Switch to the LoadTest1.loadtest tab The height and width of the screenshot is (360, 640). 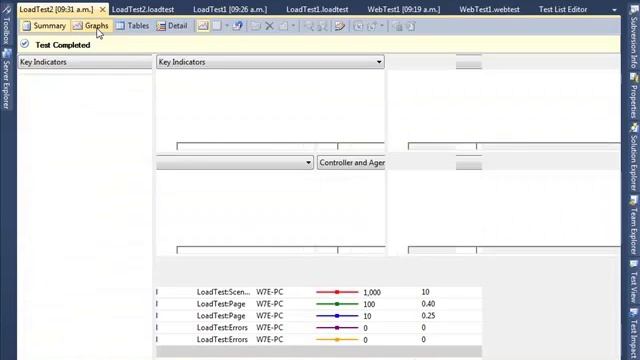coord(317,9)
